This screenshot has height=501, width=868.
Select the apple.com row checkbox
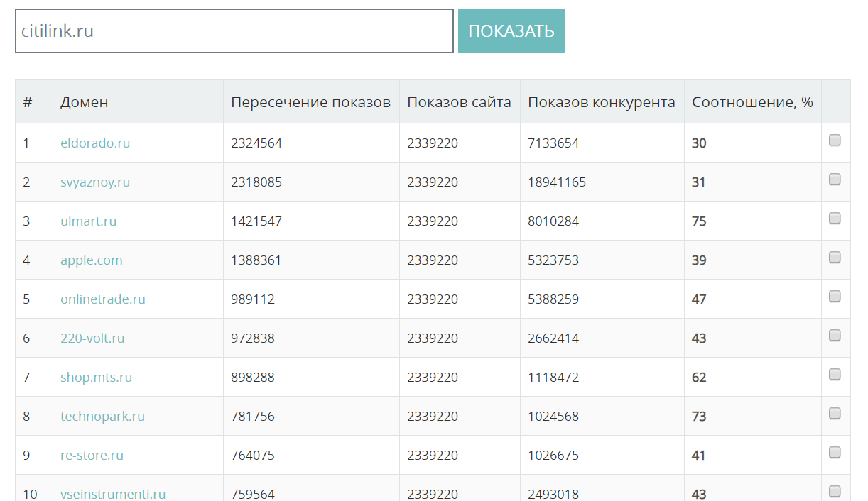pyautogui.click(x=835, y=258)
